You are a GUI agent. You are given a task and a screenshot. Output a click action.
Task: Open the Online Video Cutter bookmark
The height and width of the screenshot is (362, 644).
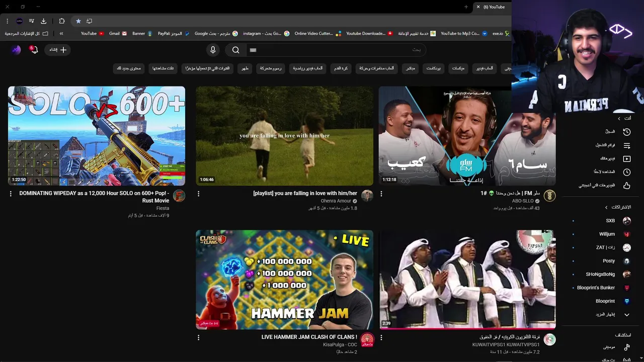coord(318,33)
